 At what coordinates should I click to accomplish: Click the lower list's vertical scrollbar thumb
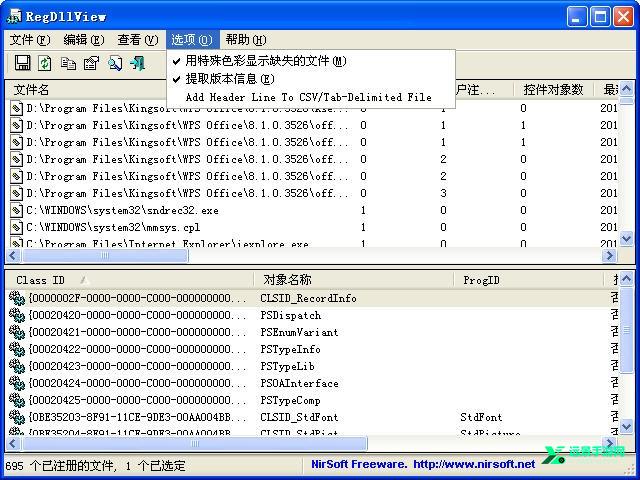click(x=626, y=330)
